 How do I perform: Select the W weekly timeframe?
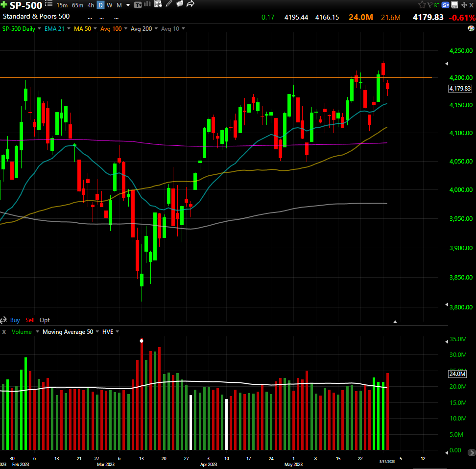point(110,5)
